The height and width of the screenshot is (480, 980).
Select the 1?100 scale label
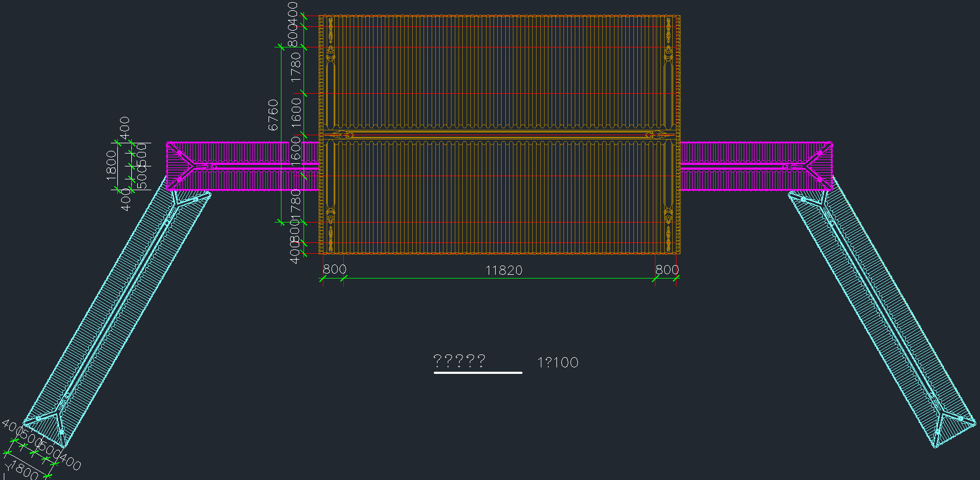[x=558, y=363]
